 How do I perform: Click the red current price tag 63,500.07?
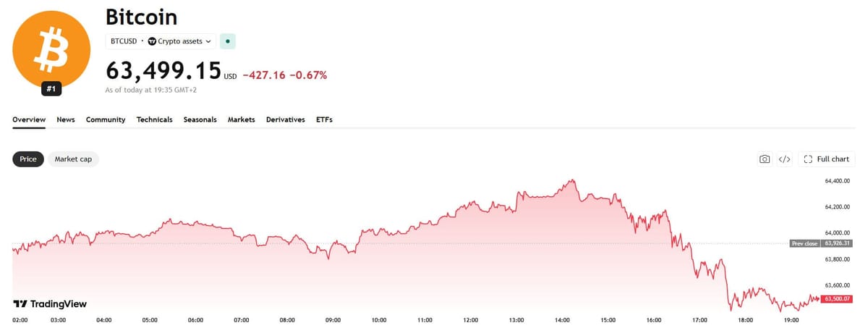[x=837, y=299]
